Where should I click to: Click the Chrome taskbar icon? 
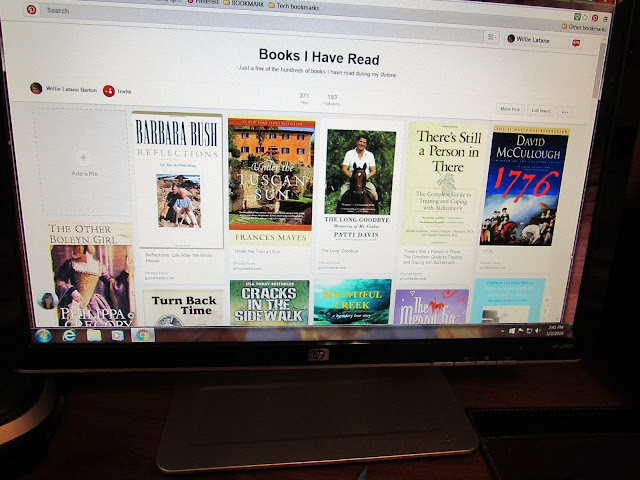[x=142, y=335]
